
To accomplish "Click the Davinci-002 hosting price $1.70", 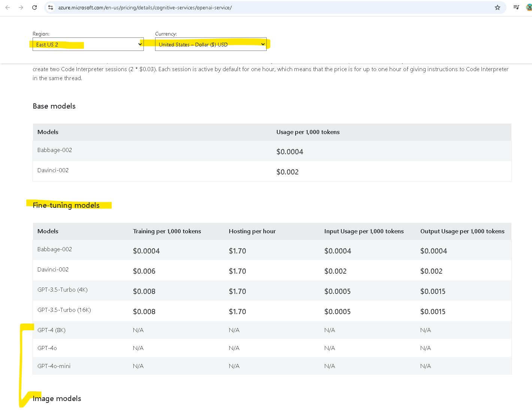I will (x=237, y=271).
